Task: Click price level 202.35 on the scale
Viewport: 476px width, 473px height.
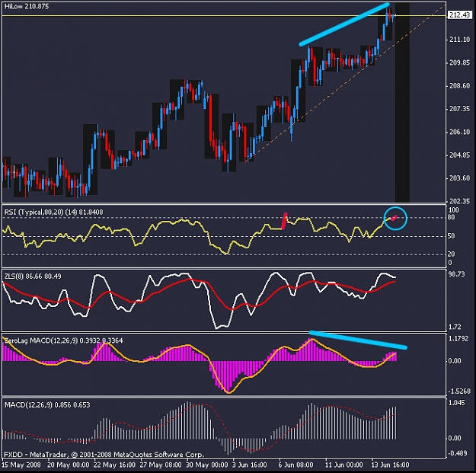Action: pos(459,201)
